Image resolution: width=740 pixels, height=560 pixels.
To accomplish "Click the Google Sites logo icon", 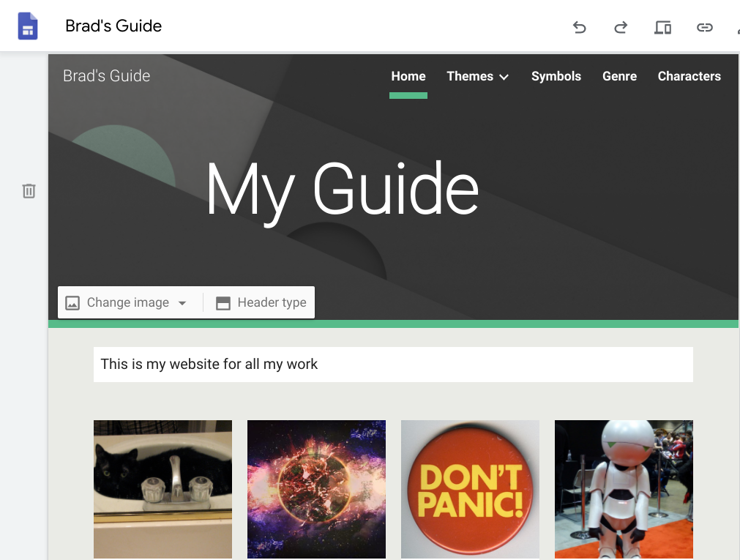I will coord(28,26).
